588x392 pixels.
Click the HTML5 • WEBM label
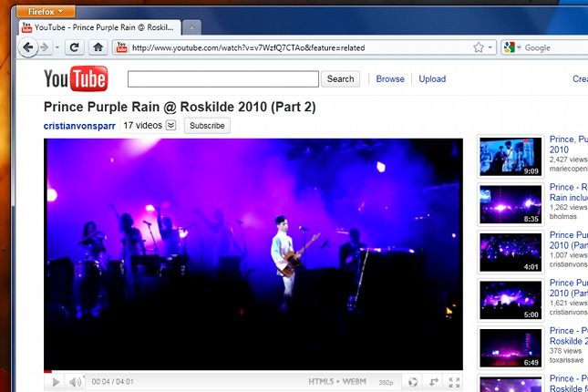coord(337,382)
